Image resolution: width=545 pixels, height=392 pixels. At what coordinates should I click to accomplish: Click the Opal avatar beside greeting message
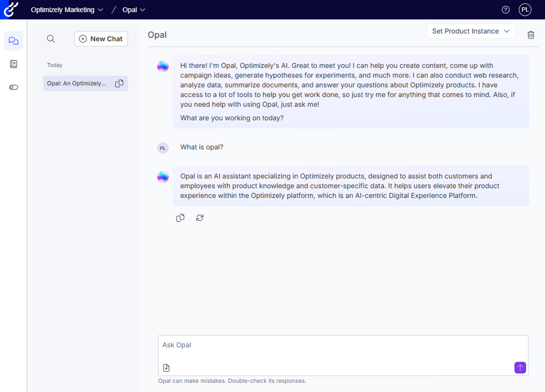162,66
